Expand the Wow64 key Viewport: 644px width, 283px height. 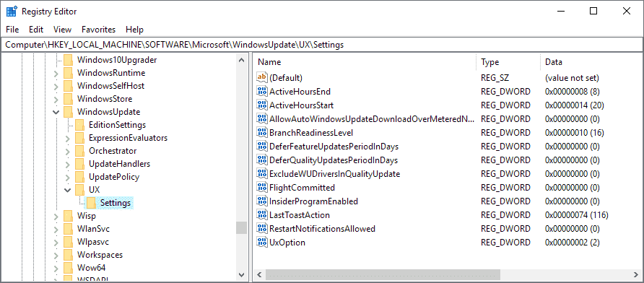pos(56,268)
